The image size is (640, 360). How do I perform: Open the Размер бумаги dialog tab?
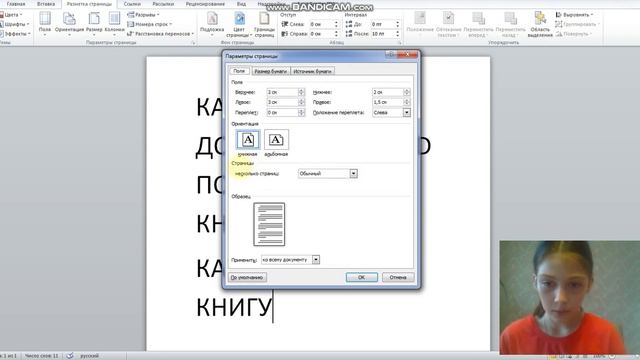pyautogui.click(x=270, y=71)
